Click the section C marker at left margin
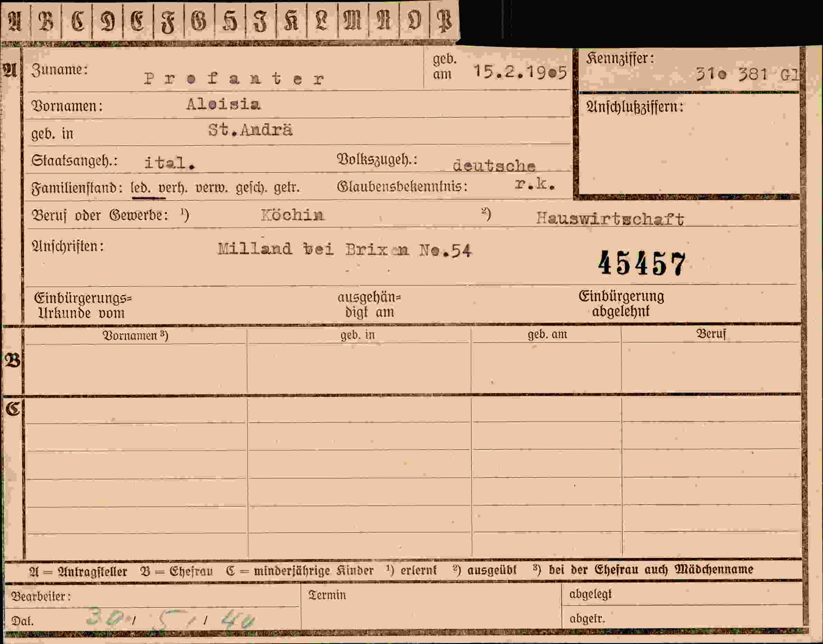The image size is (823, 644). (12, 409)
